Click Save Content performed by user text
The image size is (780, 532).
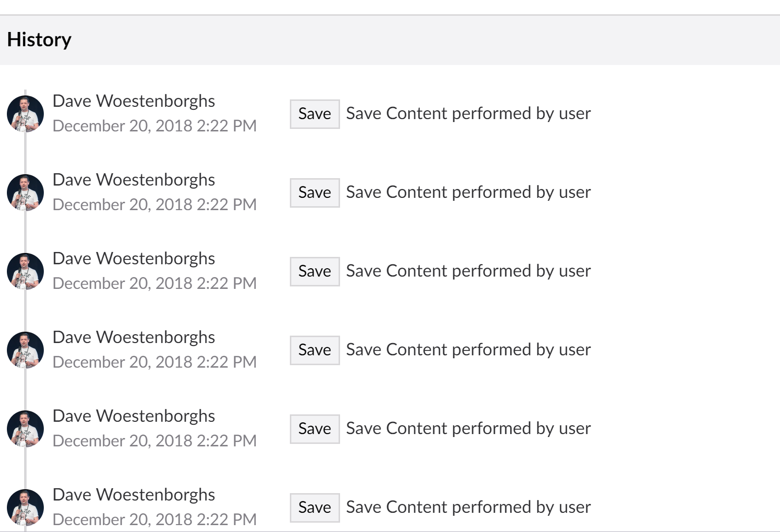coord(468,114)
